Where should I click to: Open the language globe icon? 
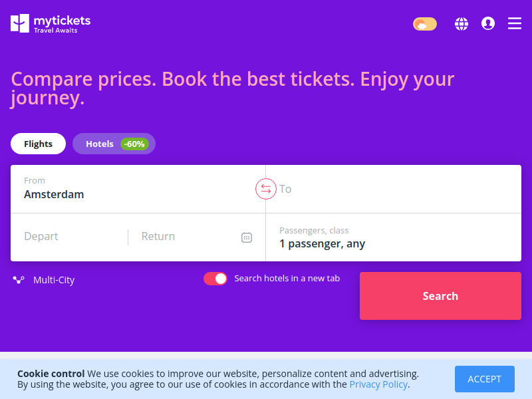coord(461,24)
